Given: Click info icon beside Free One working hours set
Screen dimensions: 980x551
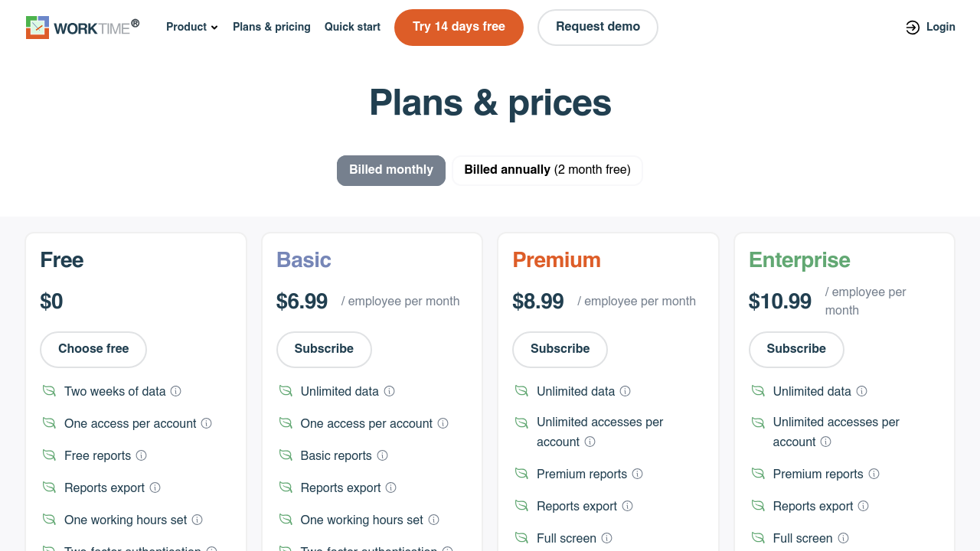Looking at the screenshot, I should coord(198,520).
